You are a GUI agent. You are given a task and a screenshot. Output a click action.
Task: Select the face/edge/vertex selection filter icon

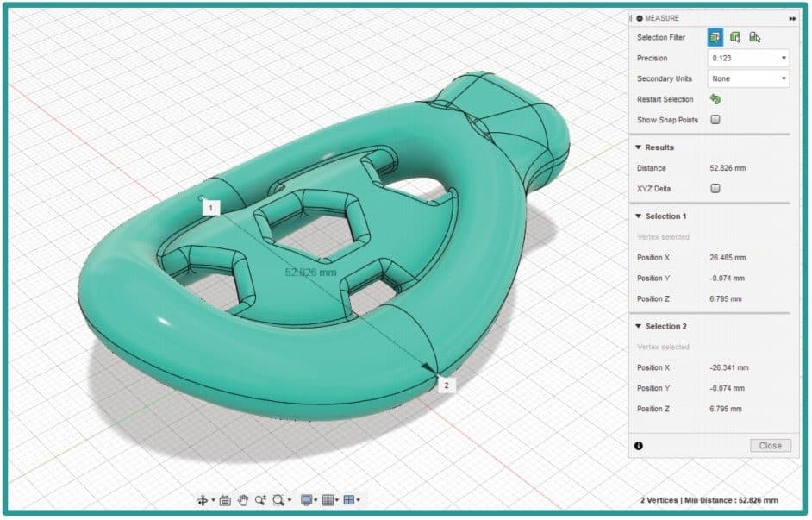tap(715, 37)
